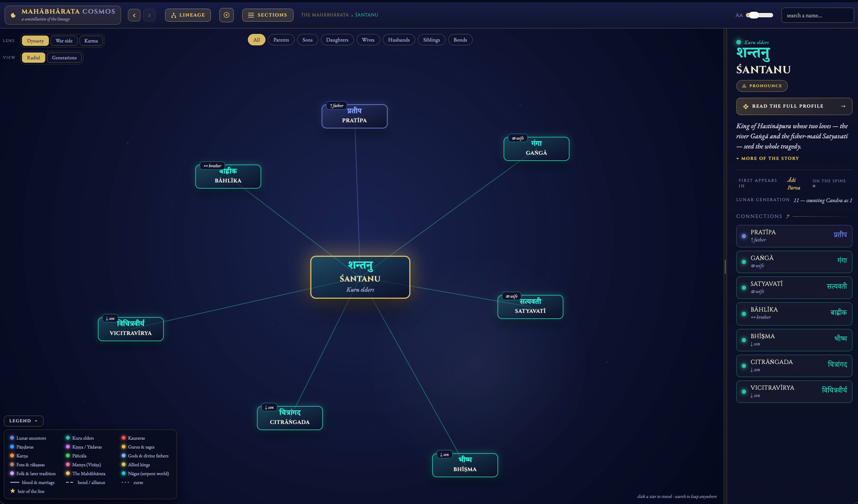This screenshot has height=504, width=858.
Task: Click the 'Allied kings' legend label
Action: [139, 465]
